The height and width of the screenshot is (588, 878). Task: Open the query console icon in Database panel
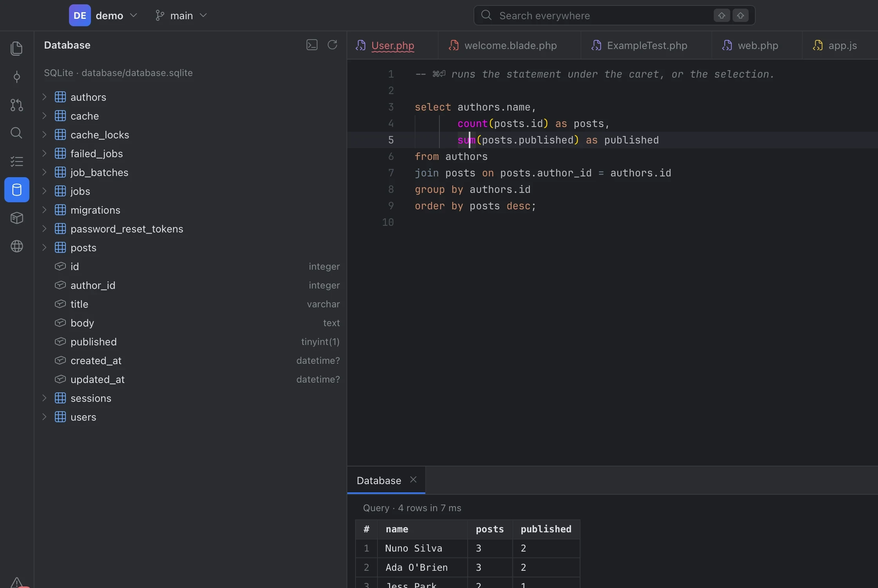[312, 45]
